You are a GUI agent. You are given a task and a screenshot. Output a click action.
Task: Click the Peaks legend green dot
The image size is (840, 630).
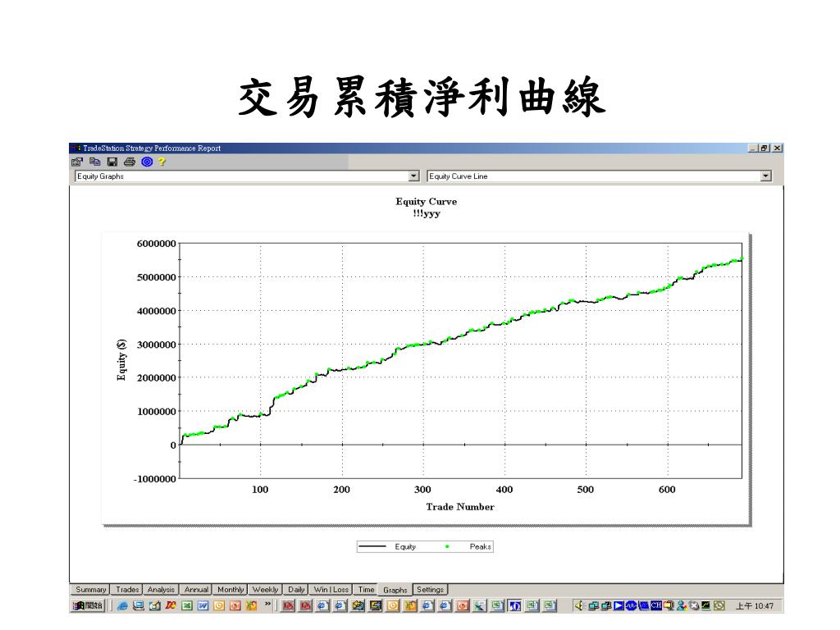(x=447, y=546)
